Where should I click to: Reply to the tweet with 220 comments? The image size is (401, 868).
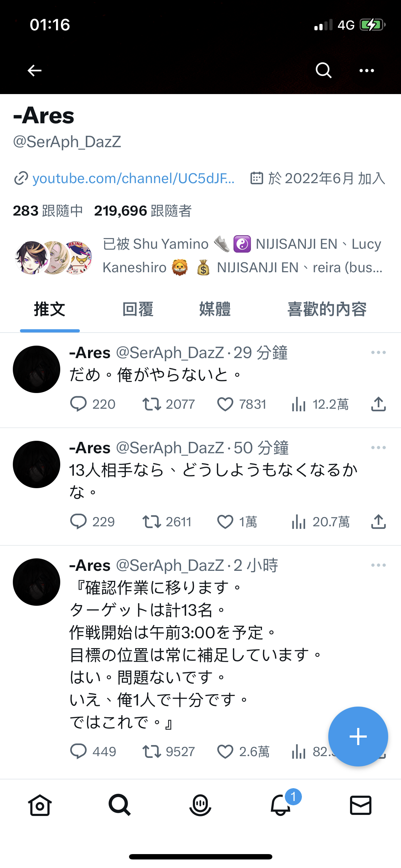pyautogui.click(x=78, y=404)
